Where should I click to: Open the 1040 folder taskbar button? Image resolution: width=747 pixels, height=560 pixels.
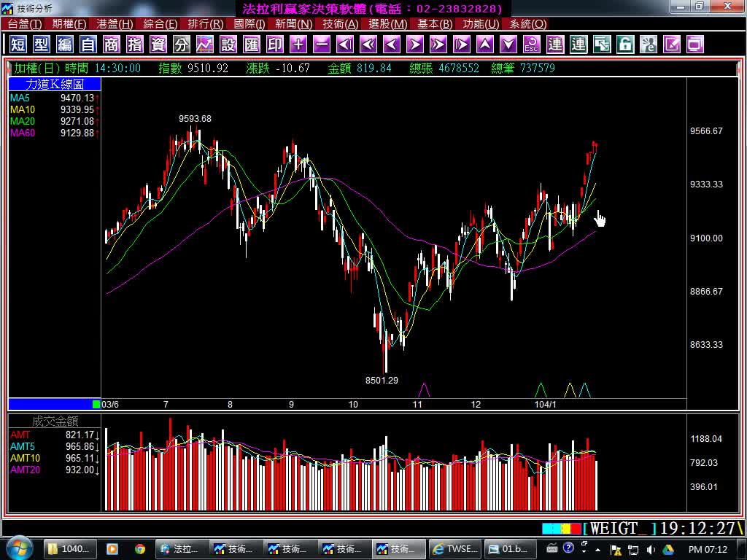point(69,548)
